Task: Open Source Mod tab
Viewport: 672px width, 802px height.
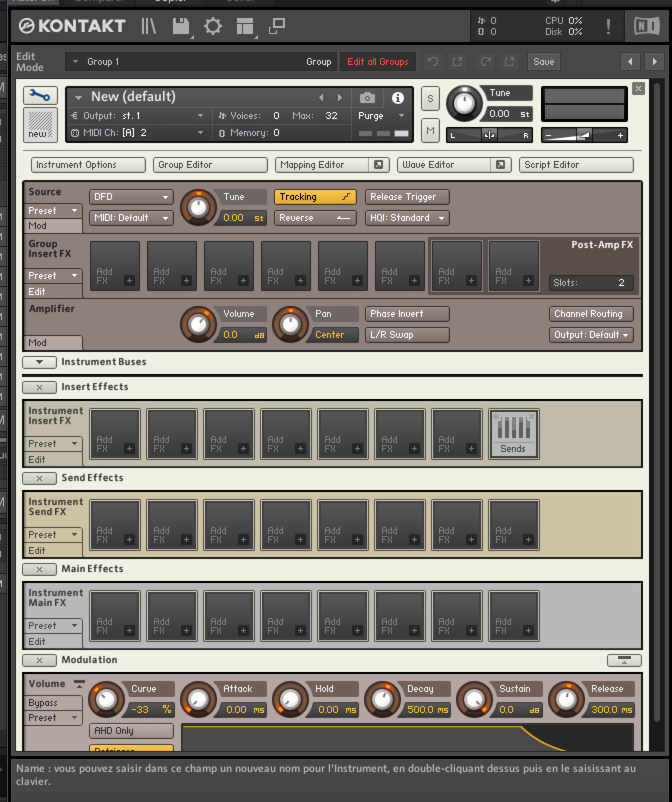Action: 53,226
